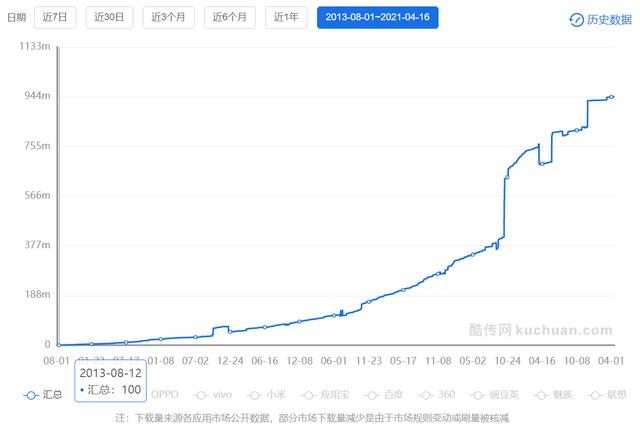Open the 历史数据 link
Screen dimensions: 640x432
[x=607, y=19]
